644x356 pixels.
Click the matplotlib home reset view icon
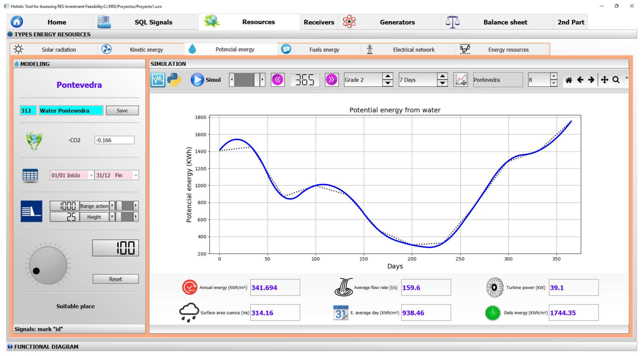tap(569, 80)
